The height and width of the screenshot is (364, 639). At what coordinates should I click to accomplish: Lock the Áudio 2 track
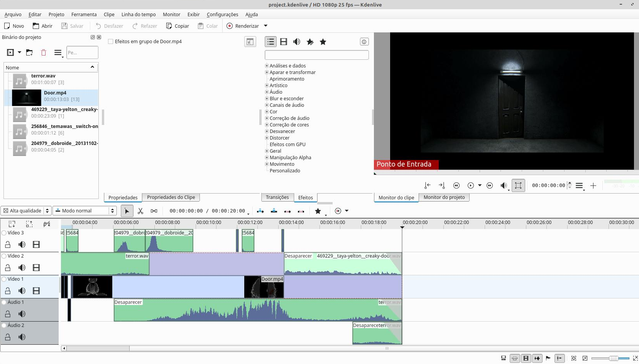point(8,337)
